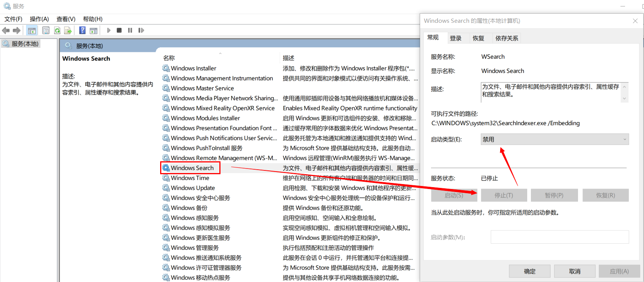Select the Windows 许可证管理器服务 row
This screenshot has width=644, height=282.
(x=290, y=268)
